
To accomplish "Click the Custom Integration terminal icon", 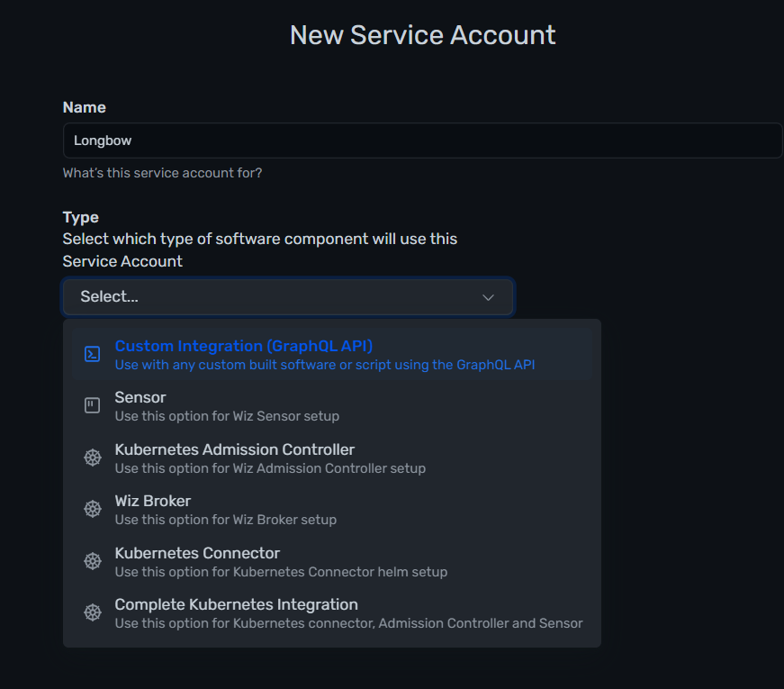I will [92, 354].
